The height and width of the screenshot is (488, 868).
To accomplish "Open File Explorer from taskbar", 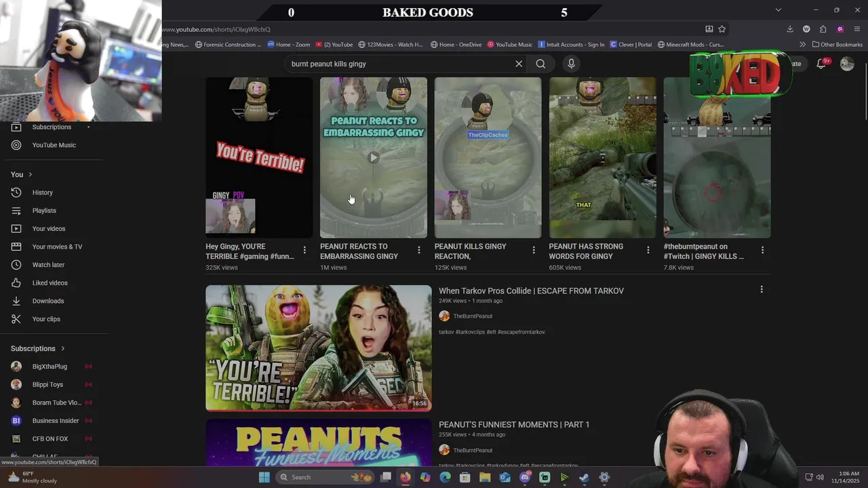I will coord(485,477).
